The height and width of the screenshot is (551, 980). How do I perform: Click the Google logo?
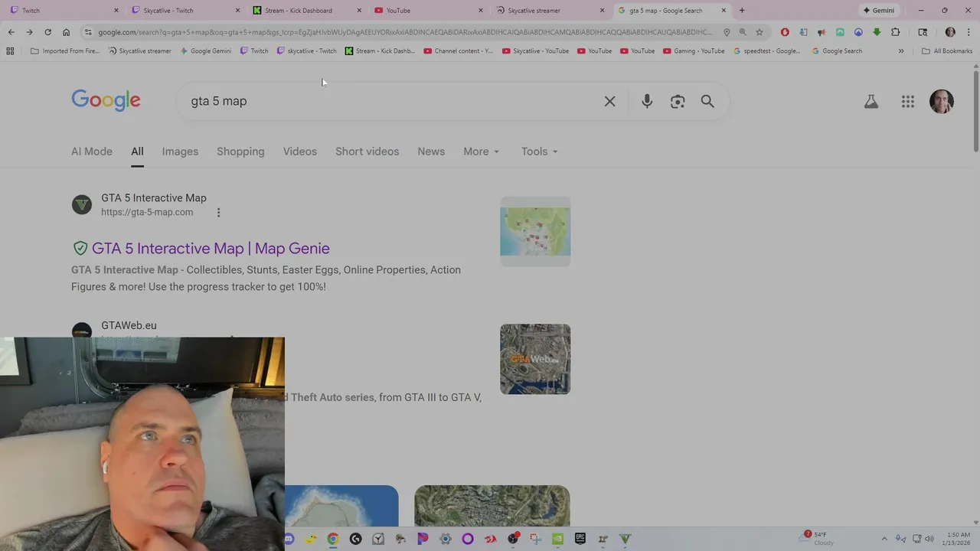point(106,100)
